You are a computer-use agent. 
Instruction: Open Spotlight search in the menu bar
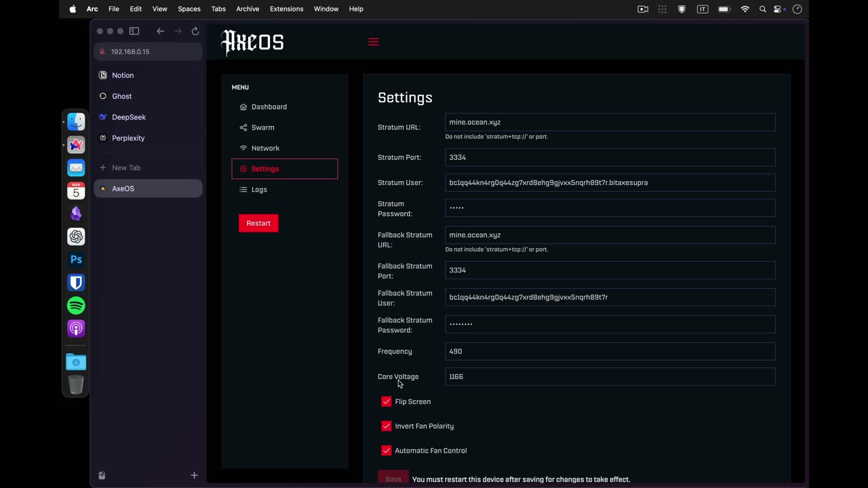[x=763, y=9]
